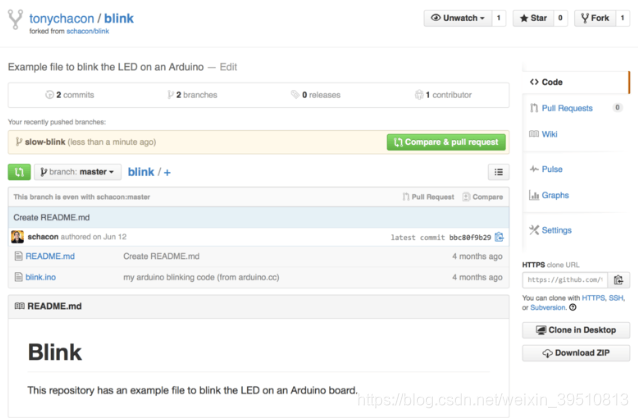Screen dimensions: 638x418
Task: Click the Pull Request link in branch bar
Action: (x=428, y=197)
